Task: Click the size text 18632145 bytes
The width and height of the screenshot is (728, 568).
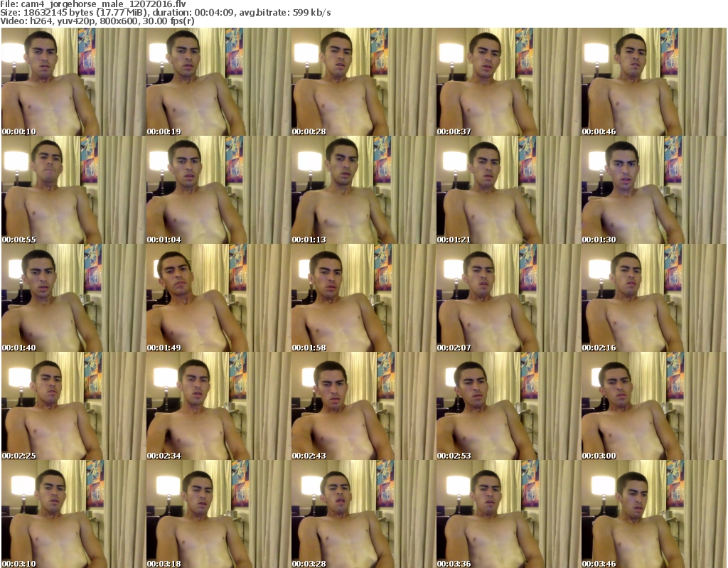Action: 57,13
